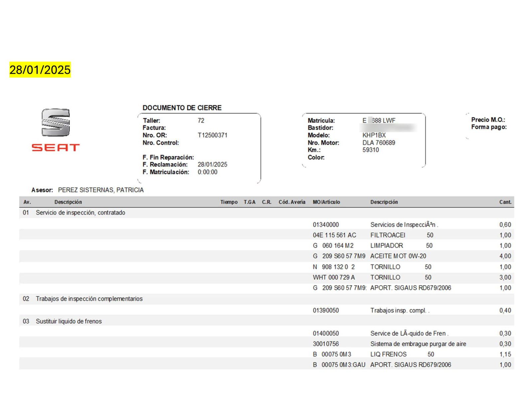
Task: Click the LIQ FRENOS item description
Action: click(x=388, y=354)
